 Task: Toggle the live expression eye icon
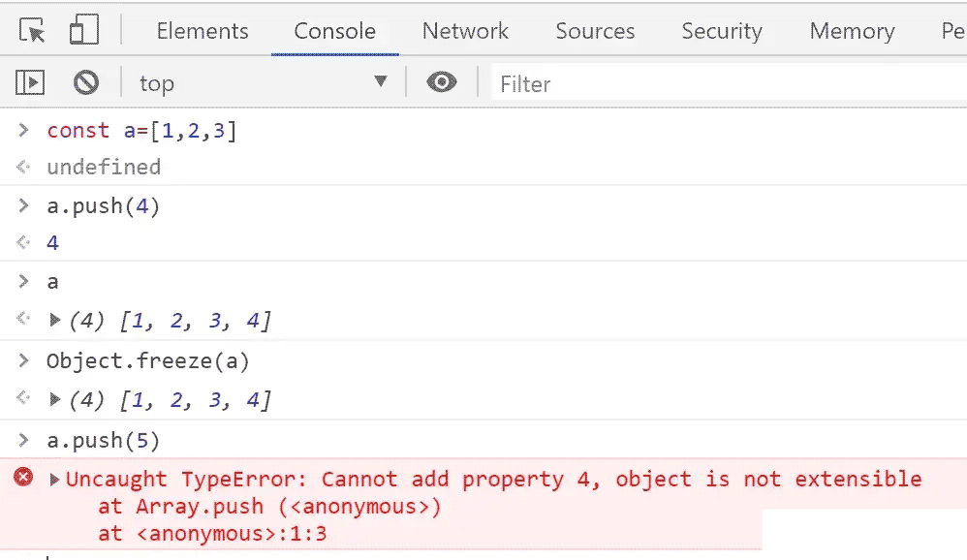(442, 82)
